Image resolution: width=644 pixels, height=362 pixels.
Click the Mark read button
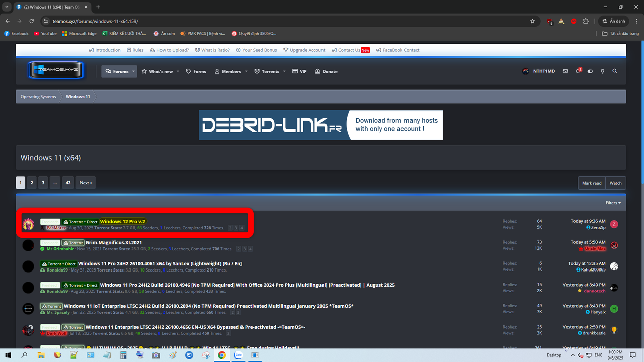coord(592,183)
